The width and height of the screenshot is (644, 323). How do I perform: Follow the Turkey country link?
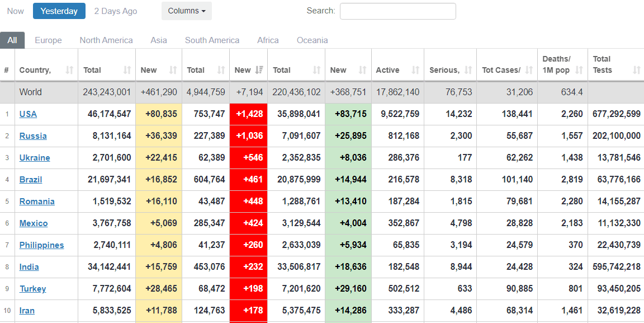(32, 289)
